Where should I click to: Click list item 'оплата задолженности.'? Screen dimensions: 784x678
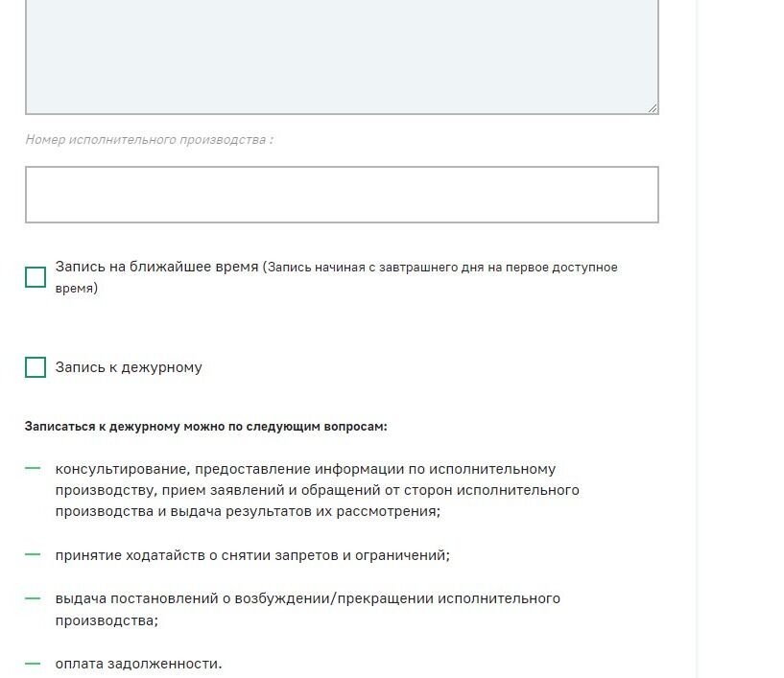138,664
